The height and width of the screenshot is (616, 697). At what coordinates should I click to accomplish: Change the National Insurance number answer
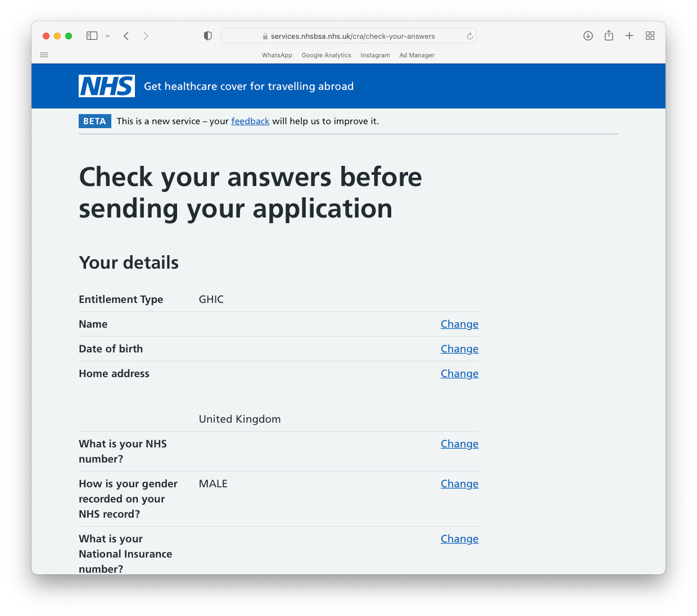(459, 539)
